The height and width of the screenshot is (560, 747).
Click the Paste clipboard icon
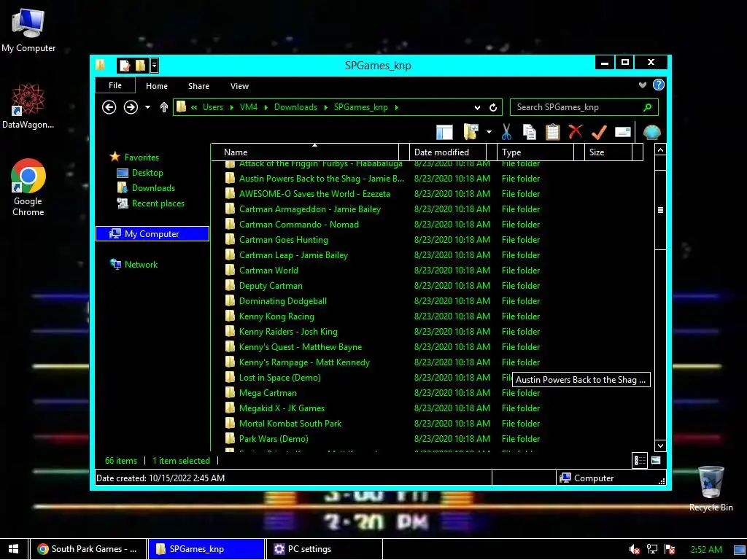click(x=553, y=132)
